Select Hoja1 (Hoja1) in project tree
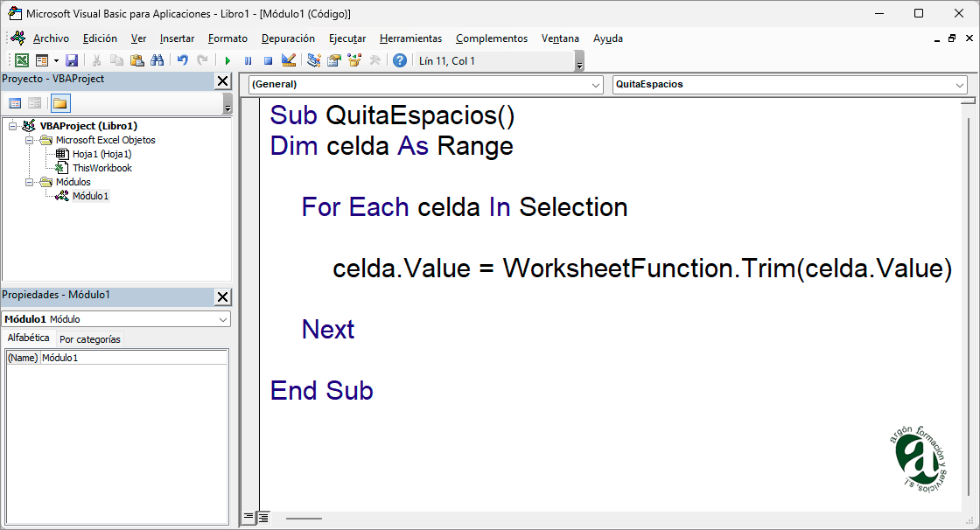This screenshot has width=980, height=530. [x=101, y=154]
